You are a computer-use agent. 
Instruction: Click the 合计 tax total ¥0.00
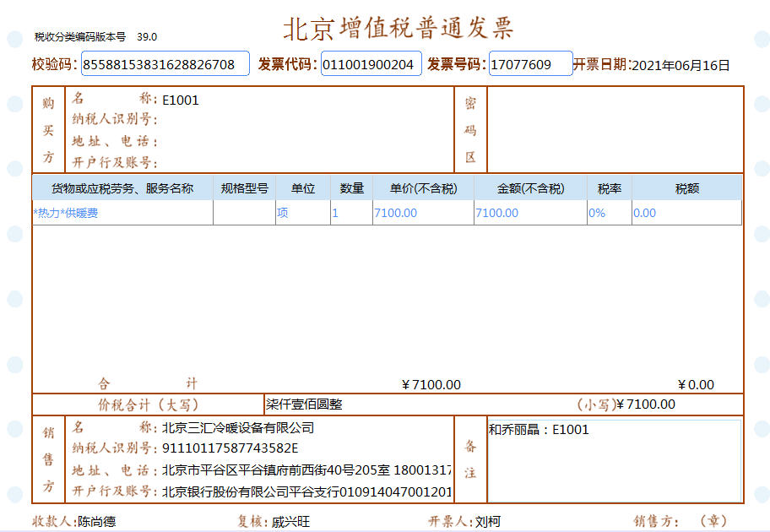[696, 384]
